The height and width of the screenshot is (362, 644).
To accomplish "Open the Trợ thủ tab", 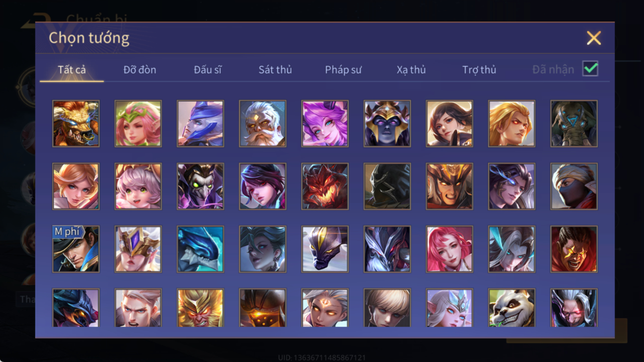I will [479, 70].
